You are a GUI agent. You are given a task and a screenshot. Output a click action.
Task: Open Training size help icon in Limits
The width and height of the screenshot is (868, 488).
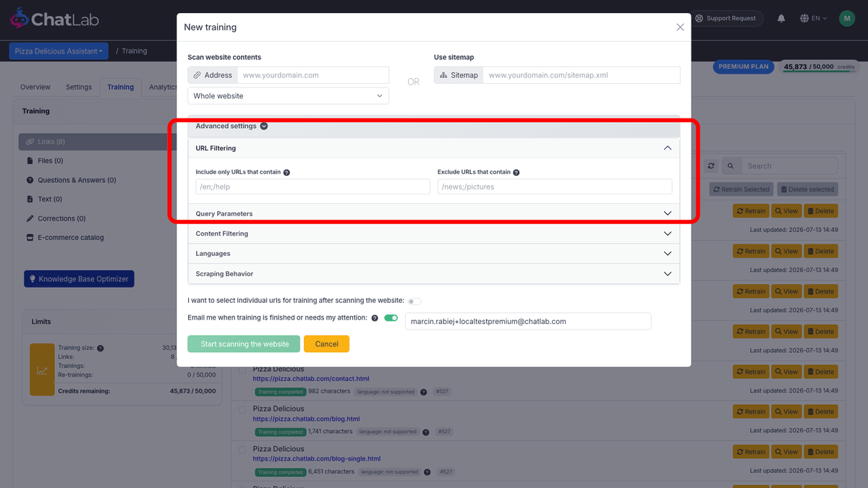point(101,348)
